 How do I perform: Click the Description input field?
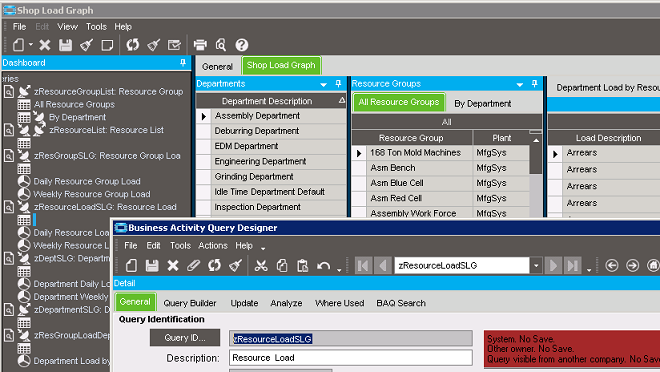pos(351,358)
